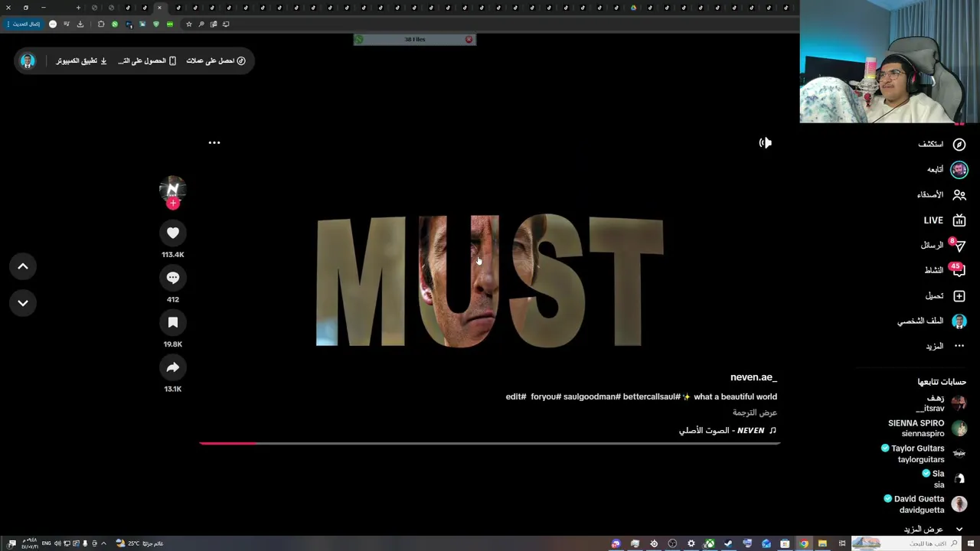Show translation via 'عرض الترجمة'

tap(755, 412)
